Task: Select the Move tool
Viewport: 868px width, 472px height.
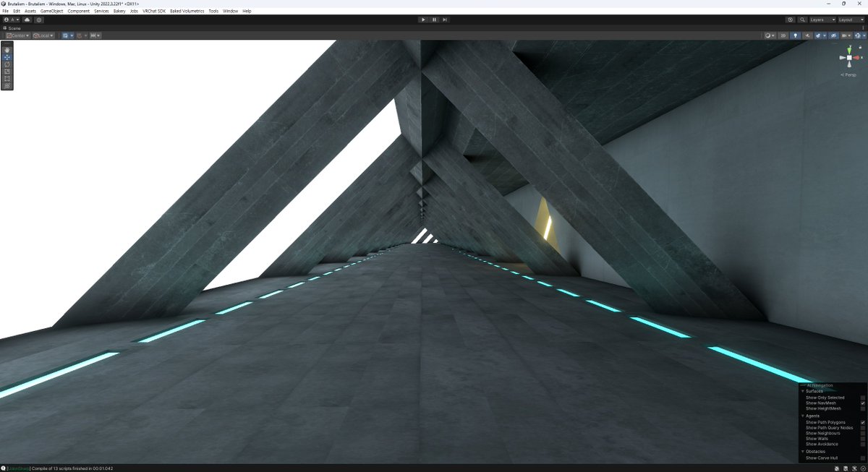Action: click(7, 57)
